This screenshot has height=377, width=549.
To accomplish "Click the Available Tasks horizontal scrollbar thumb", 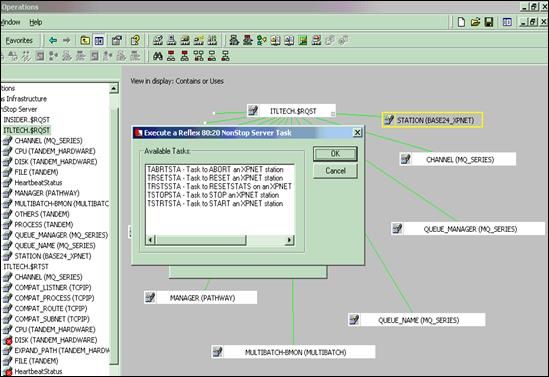I will [x=201, y=240].
